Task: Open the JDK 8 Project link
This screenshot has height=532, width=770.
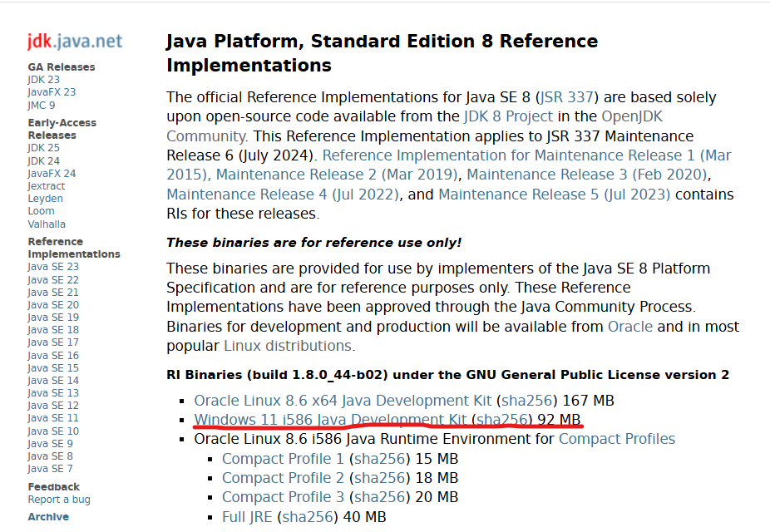Action: 508,116
